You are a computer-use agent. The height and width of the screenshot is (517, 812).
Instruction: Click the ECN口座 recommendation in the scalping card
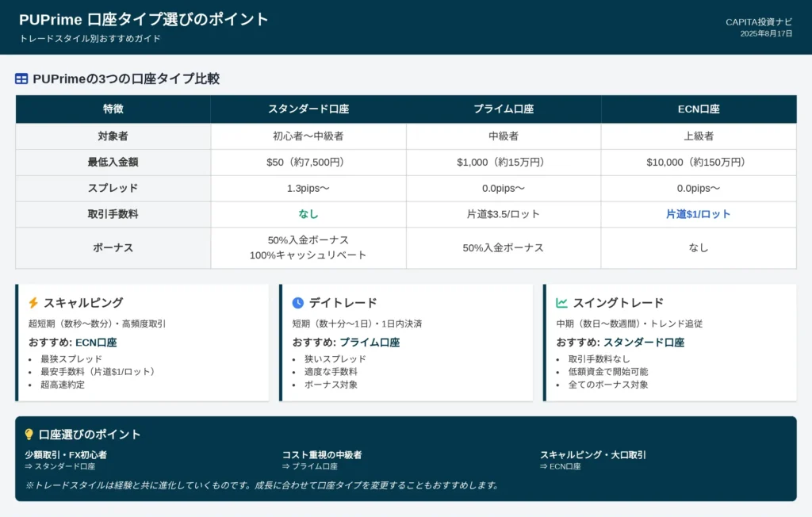(x=96, y=343)
